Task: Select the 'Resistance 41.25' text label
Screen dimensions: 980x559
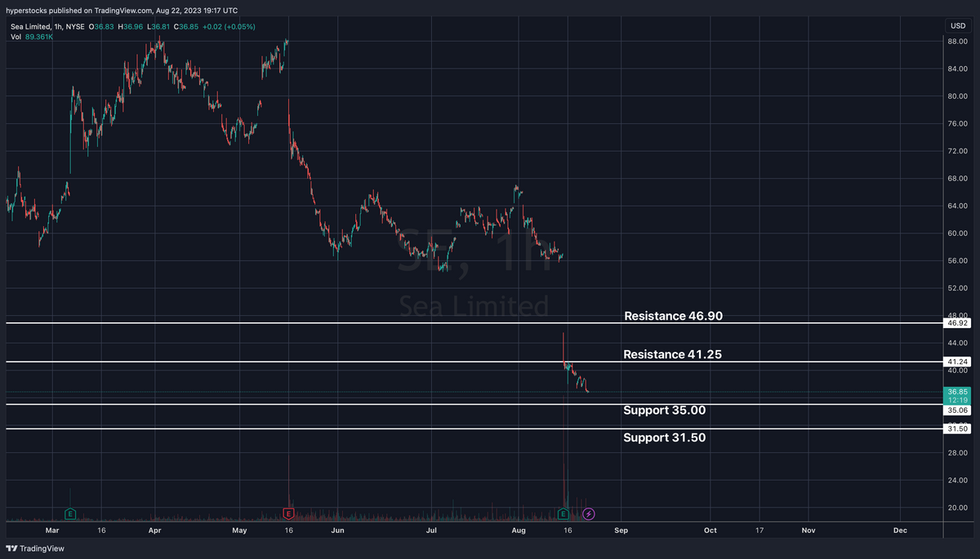Action: point(672,355)
